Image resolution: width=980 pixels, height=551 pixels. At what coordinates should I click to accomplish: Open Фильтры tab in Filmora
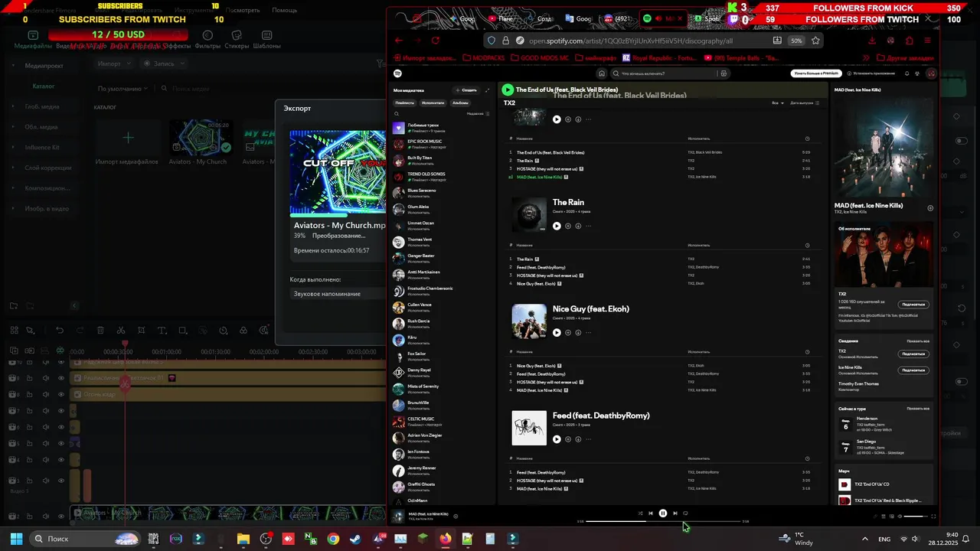(x=207, y=41)
